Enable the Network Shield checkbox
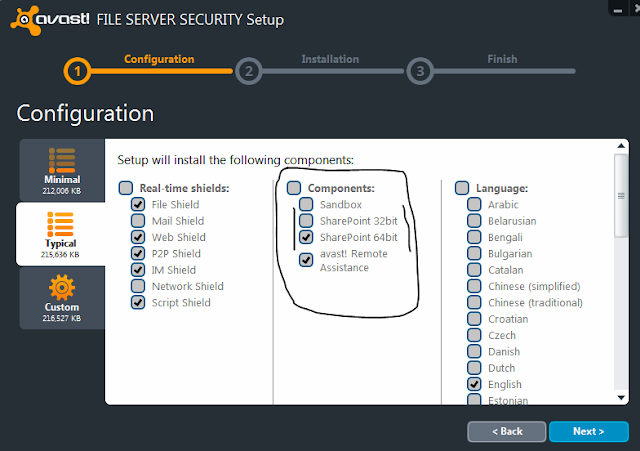Image resolution: width=640 pixels, height=451 pixels. tap(138, 286)
